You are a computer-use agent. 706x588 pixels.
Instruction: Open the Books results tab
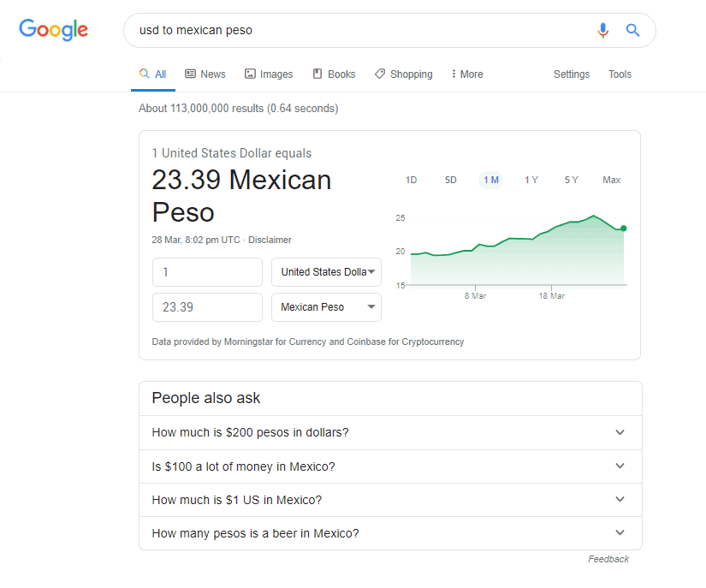pyautogui.click(x=334, y=74)
